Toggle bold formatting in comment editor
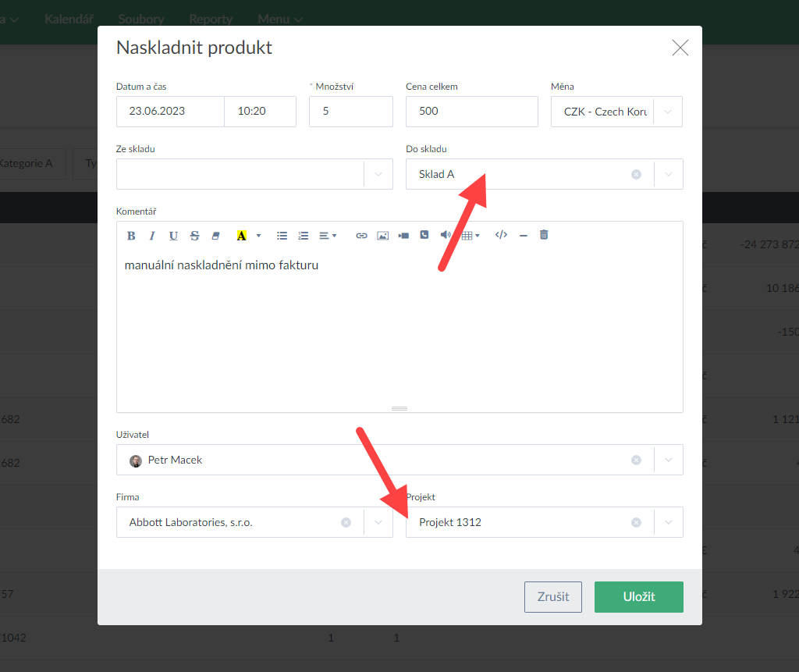799x672 pixels. [131, 236]
